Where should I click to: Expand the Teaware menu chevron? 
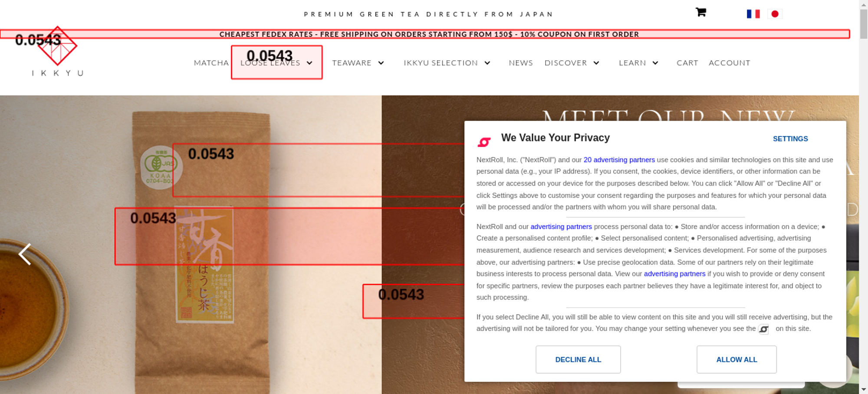[381, 63]
